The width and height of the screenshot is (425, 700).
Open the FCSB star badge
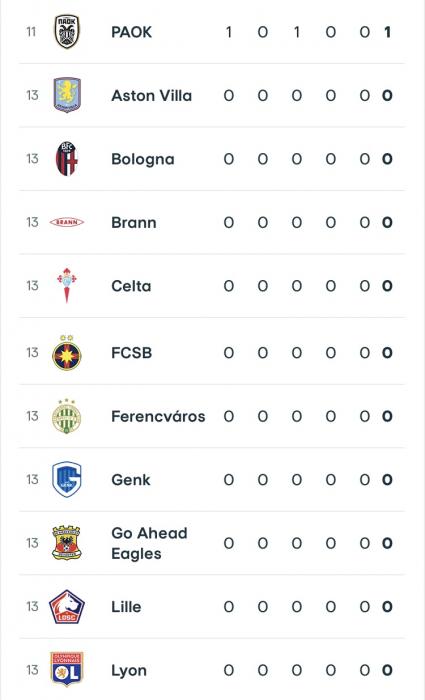(67, 353)
